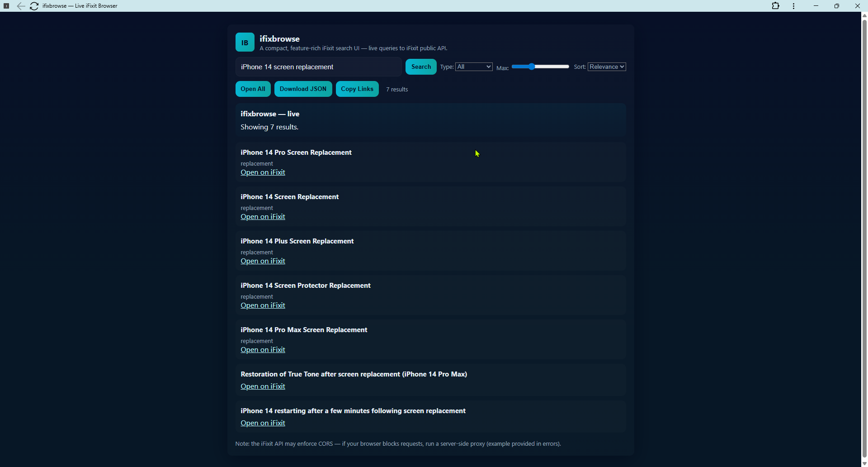Click the 'iPhone 14 Screen Replacement' title

[290, 197]
